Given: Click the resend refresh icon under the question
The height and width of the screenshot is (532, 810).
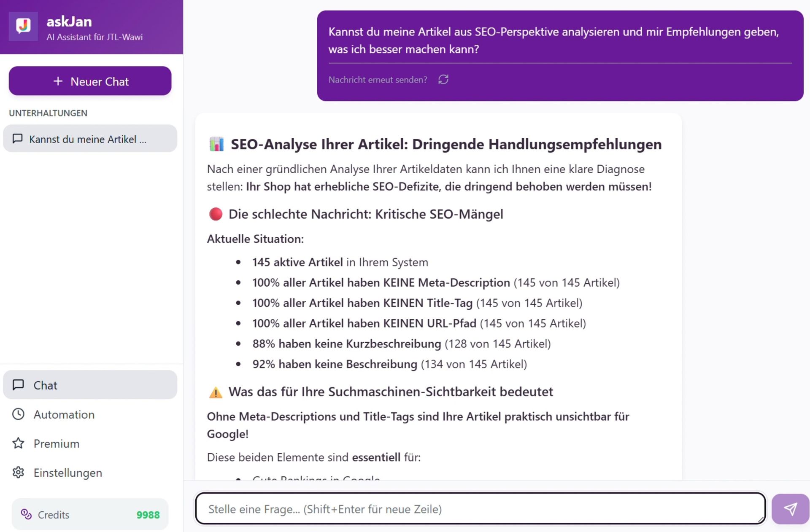Looking at the screenshot, I should [x=443, y=79].
